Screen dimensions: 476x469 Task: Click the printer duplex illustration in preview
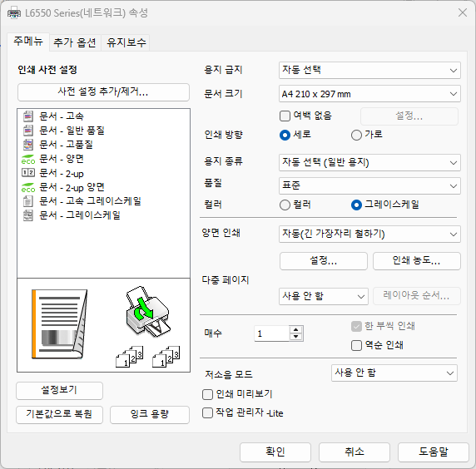coord(147,312)
